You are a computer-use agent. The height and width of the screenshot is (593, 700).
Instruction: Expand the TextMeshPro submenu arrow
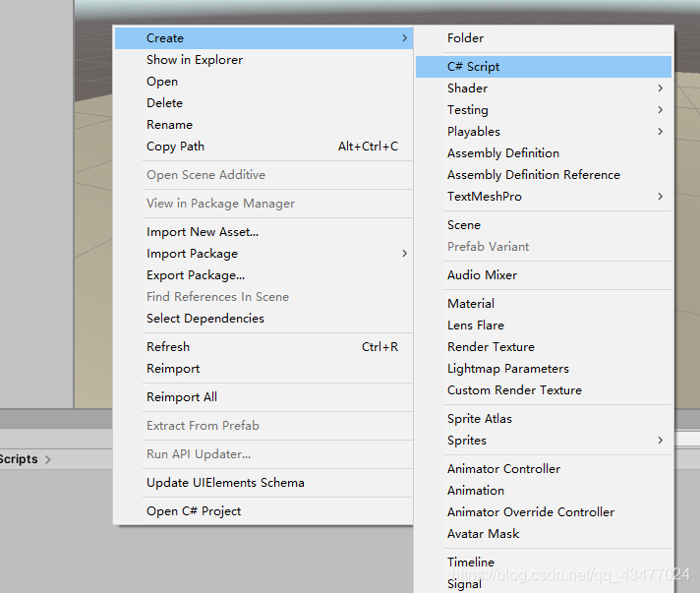click(661, 197)
